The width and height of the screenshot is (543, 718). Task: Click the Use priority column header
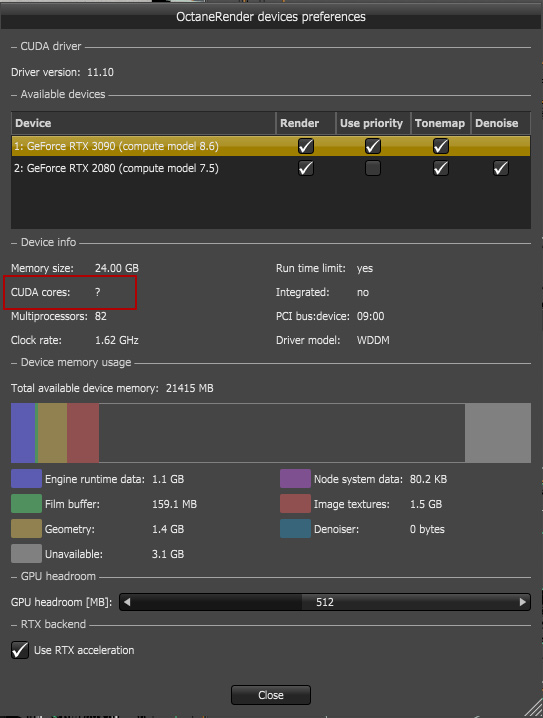pos(373,123)
